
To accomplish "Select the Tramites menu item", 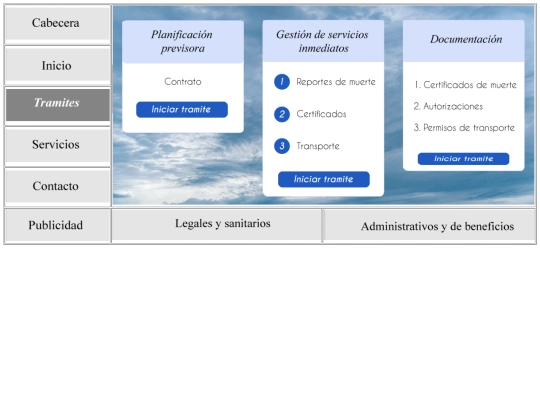I will click(x=58, y=105).
